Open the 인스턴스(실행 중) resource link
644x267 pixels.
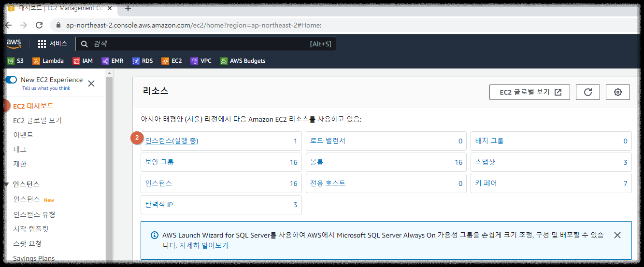tap(172, 141)
